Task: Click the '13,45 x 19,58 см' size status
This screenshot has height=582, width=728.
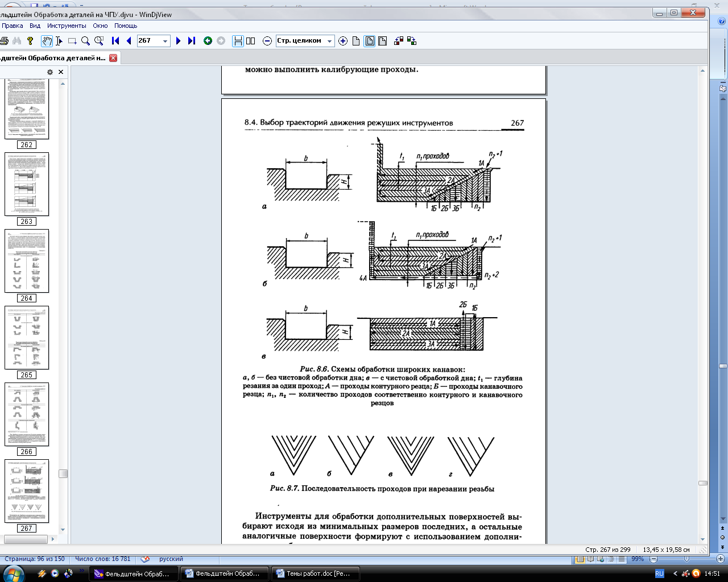Action: tap(666, 550)
